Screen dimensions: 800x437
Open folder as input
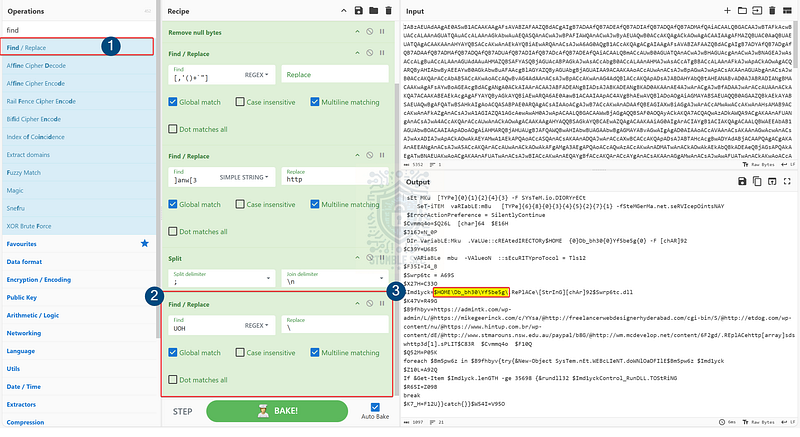pyautogui.click(x=742, y=11)
